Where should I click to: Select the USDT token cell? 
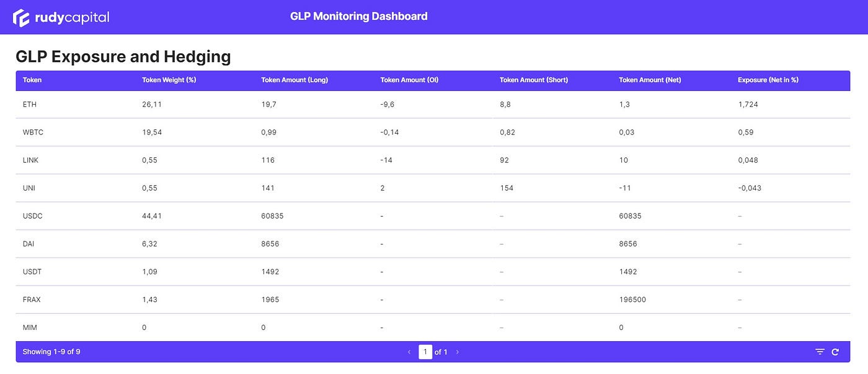[x=32, y=272]
